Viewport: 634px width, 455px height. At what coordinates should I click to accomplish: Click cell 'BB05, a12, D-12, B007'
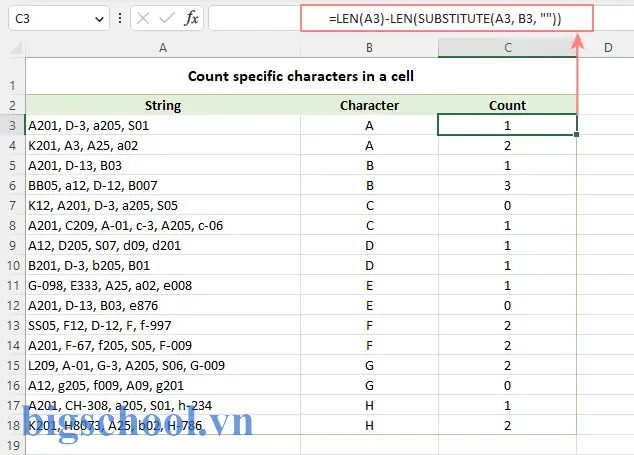[x=163, y=185]
